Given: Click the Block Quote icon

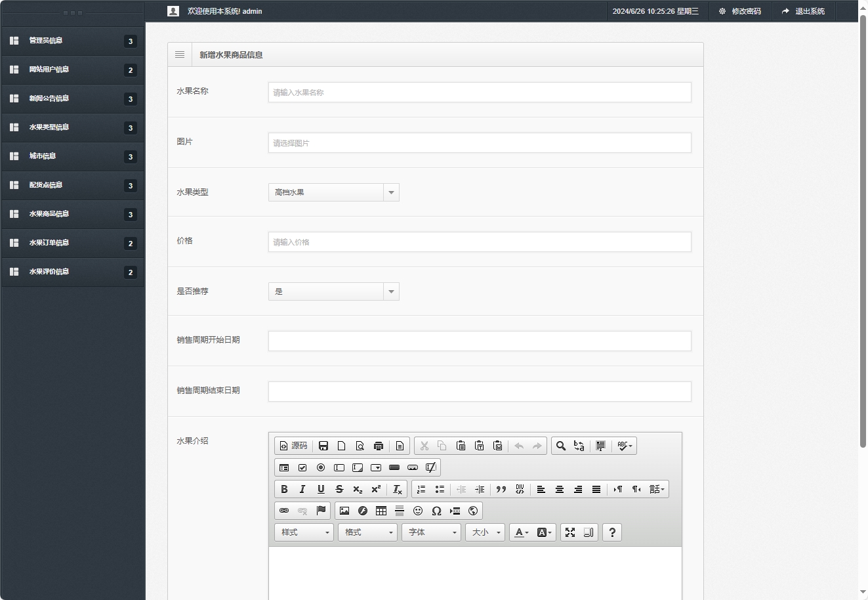Looking at the screenshot, I should [x=501, y=489].
